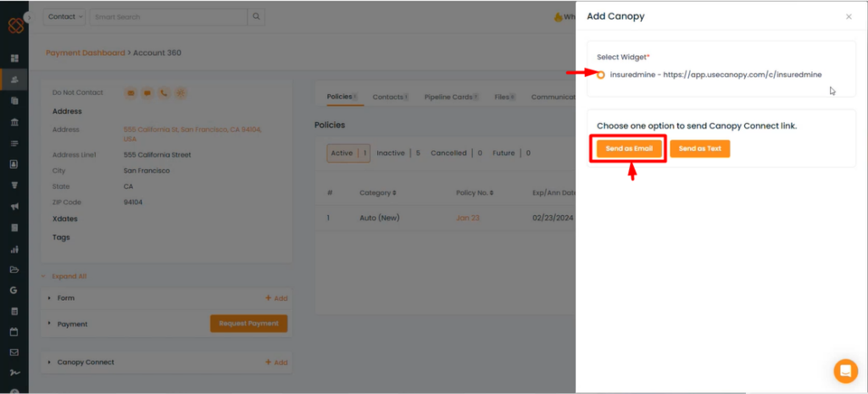
Task: Click the Do Not Contact email icon
Action: pyautogui.click(x=131, y=93)
